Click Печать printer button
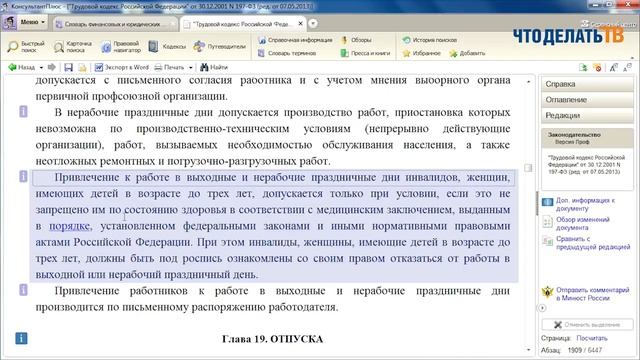640x360 pixels. click(169, 67)
